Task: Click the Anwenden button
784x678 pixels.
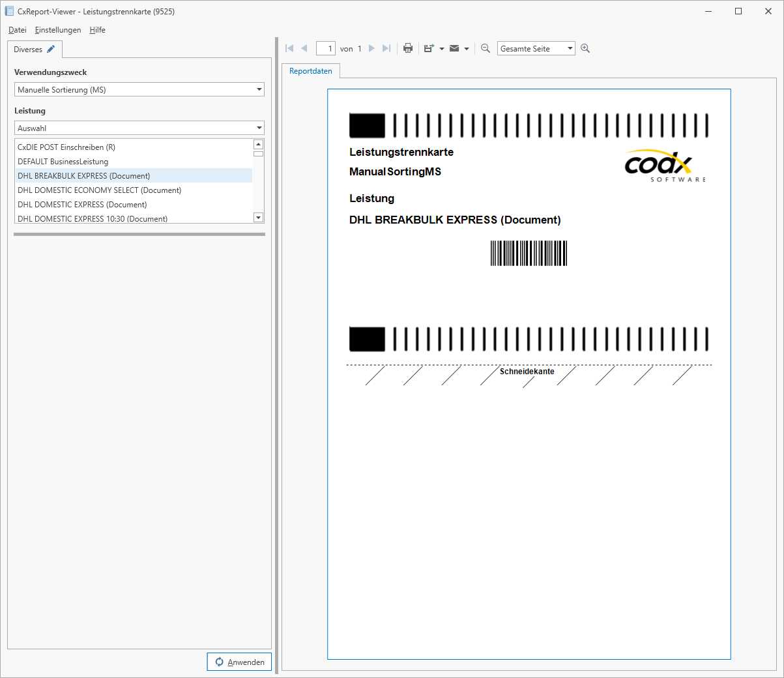Action: [x=239, y=662]
